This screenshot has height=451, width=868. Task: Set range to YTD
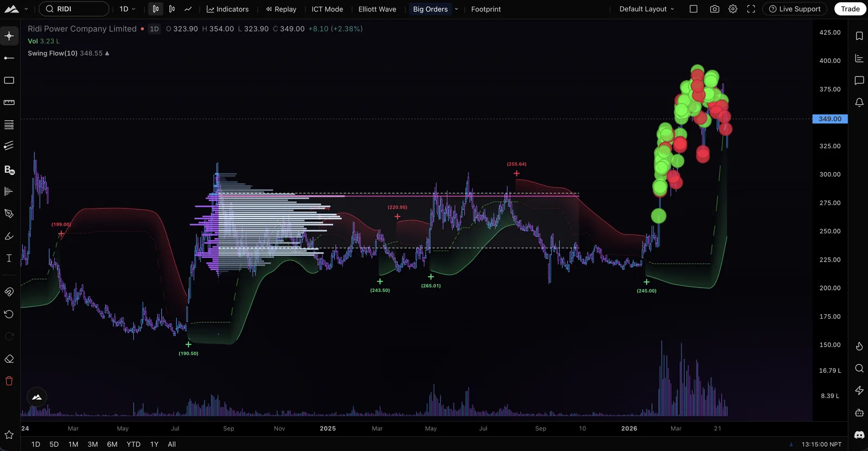[133, 444]
